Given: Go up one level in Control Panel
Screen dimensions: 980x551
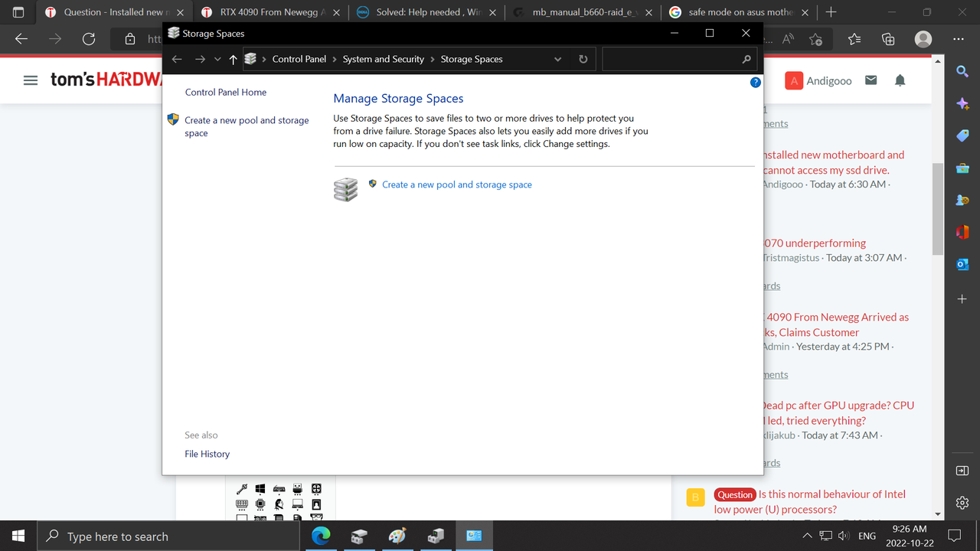Looking at the screenshot, I should [x=233, y=59].
